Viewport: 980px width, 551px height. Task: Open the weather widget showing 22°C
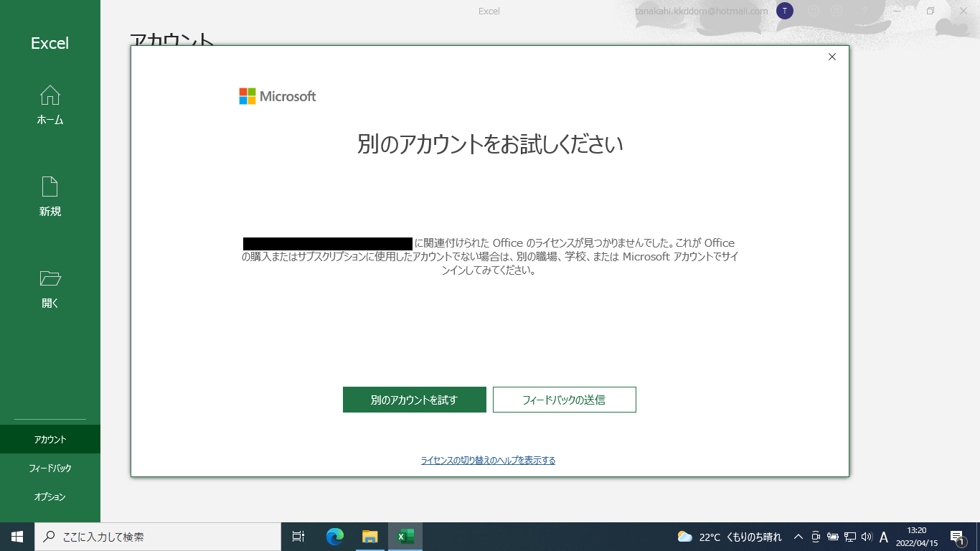point(730,537)
